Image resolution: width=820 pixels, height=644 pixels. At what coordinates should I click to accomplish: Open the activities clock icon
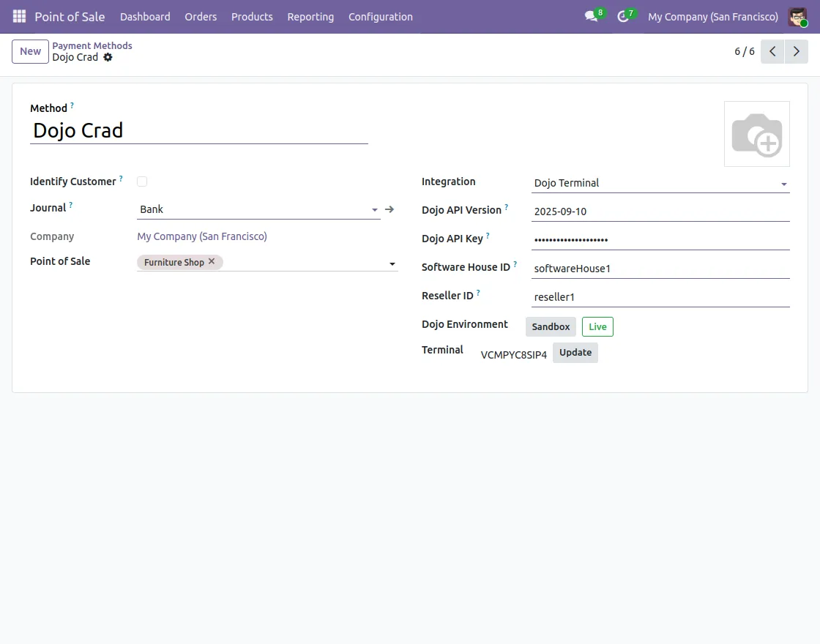622,16
